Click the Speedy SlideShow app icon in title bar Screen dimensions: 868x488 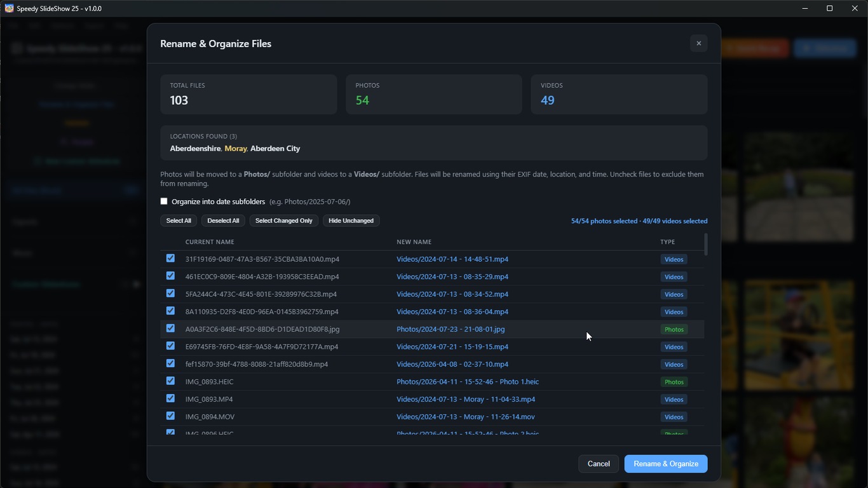[9, 8]
